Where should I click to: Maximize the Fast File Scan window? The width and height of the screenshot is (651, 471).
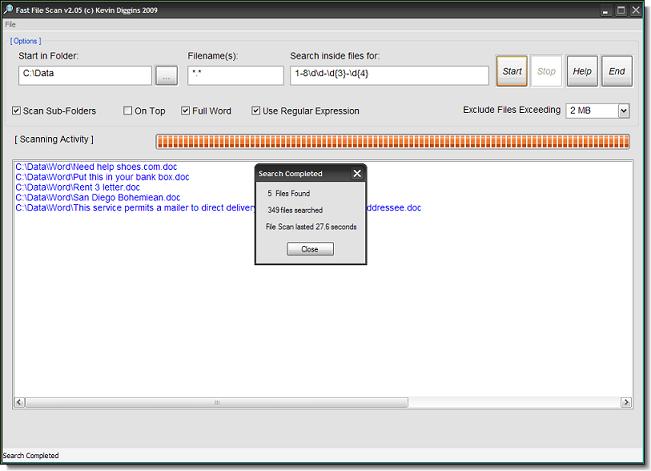(x=621, y=10)
